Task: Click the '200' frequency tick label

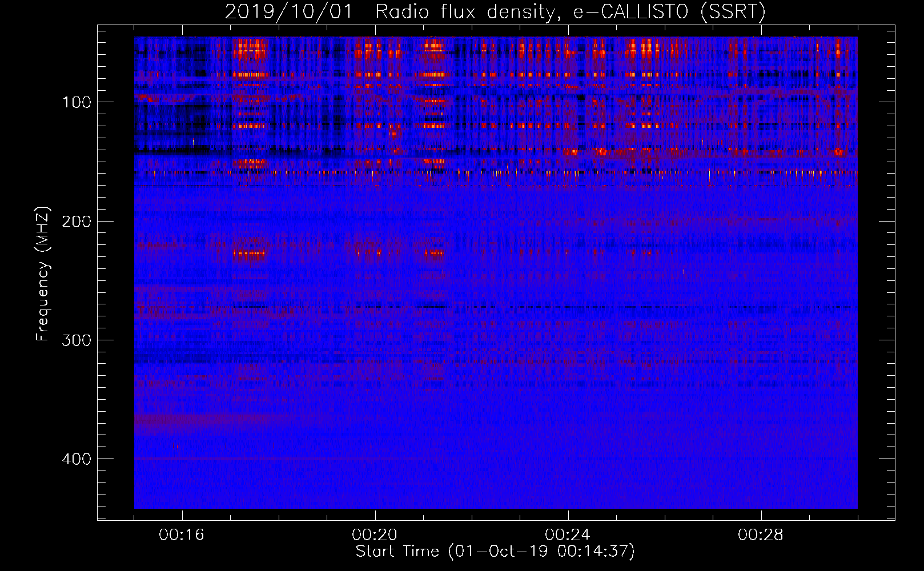Action: click(76, 221)
